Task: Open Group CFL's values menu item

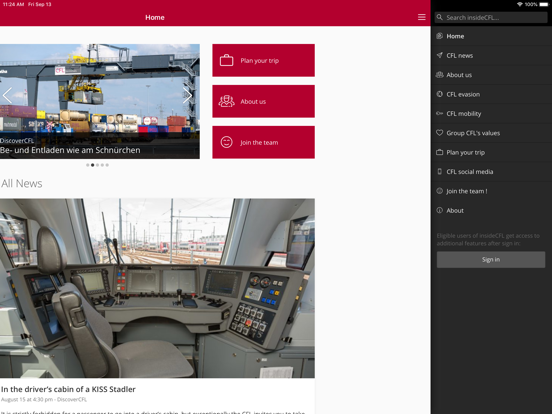Action: 491,133
